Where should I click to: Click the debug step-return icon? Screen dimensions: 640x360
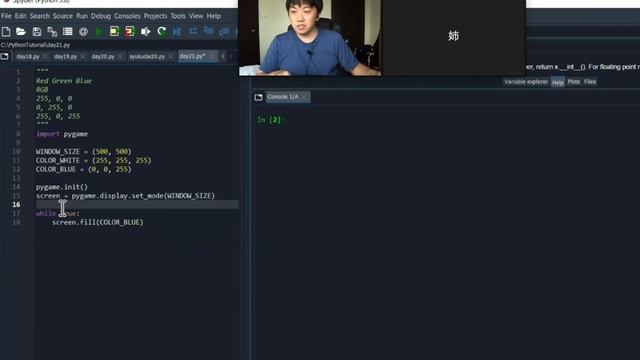click(224, 31)
